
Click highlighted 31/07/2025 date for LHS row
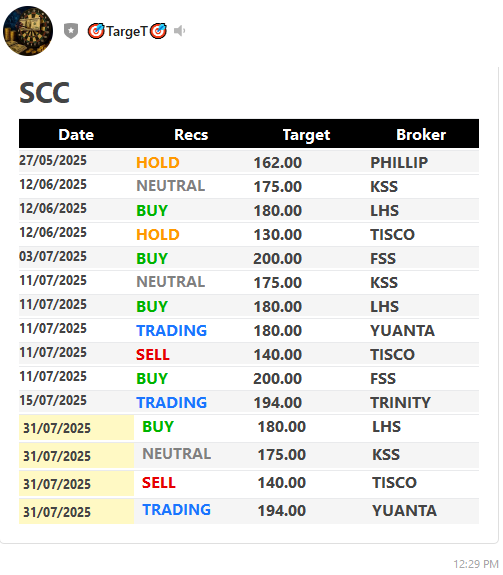[x=57, y=428]
